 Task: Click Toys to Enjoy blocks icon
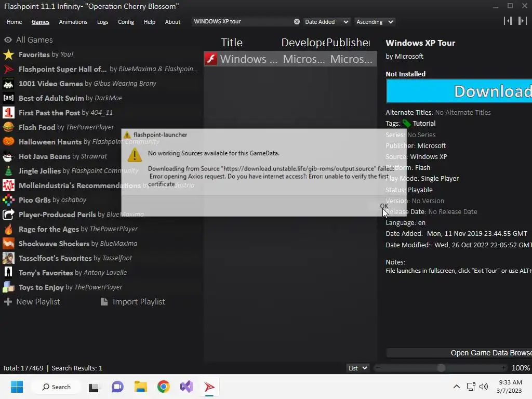click(8, 287)
